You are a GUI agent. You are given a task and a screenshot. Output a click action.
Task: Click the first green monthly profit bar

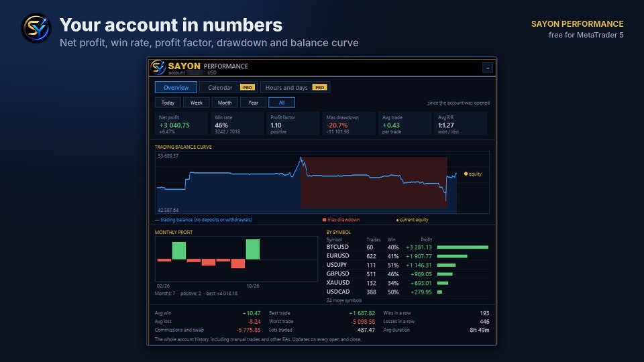(179, 251)
